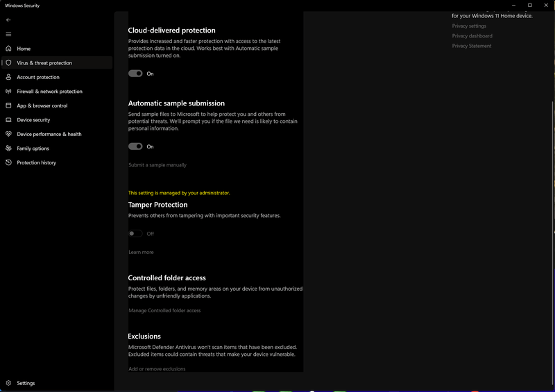The height and width of the screenshot is (392, 555).
Task: Open Device performance & health page
Action: [x=57, y=134]
